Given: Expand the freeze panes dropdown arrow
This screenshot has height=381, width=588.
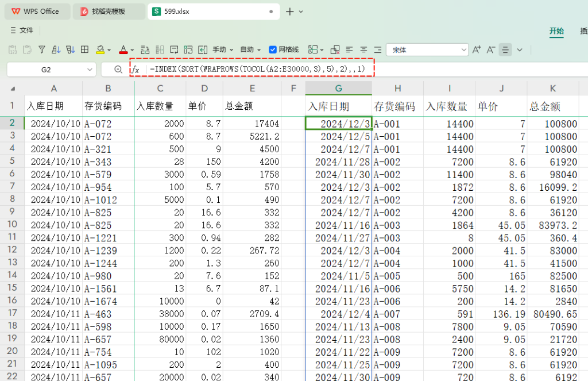Looking at the screenshot, I should tap(322, 50).
